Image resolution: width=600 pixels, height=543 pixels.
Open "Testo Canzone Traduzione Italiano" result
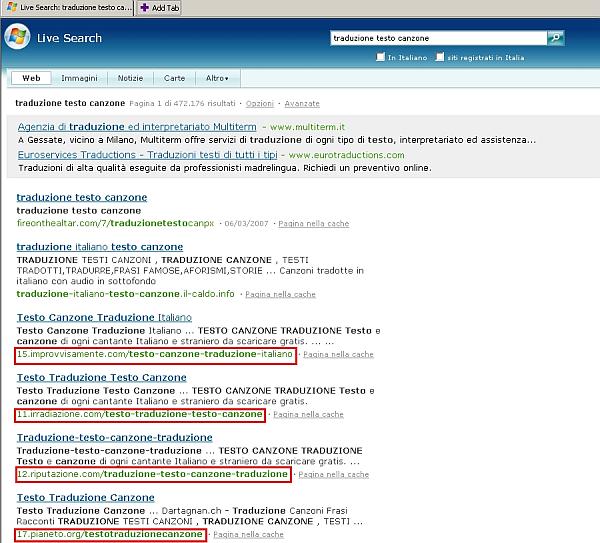pos(104,318)
